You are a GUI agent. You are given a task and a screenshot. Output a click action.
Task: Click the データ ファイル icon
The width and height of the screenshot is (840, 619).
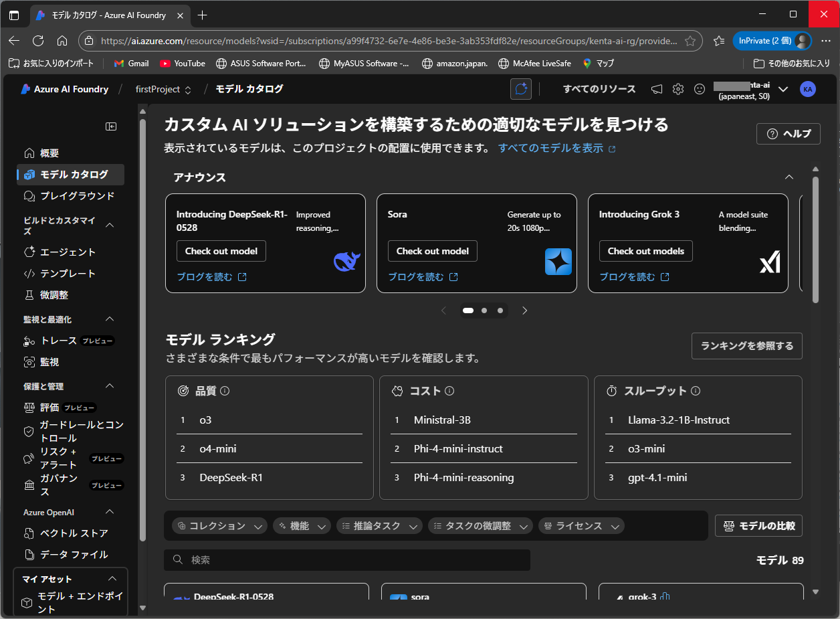[29, 555]
